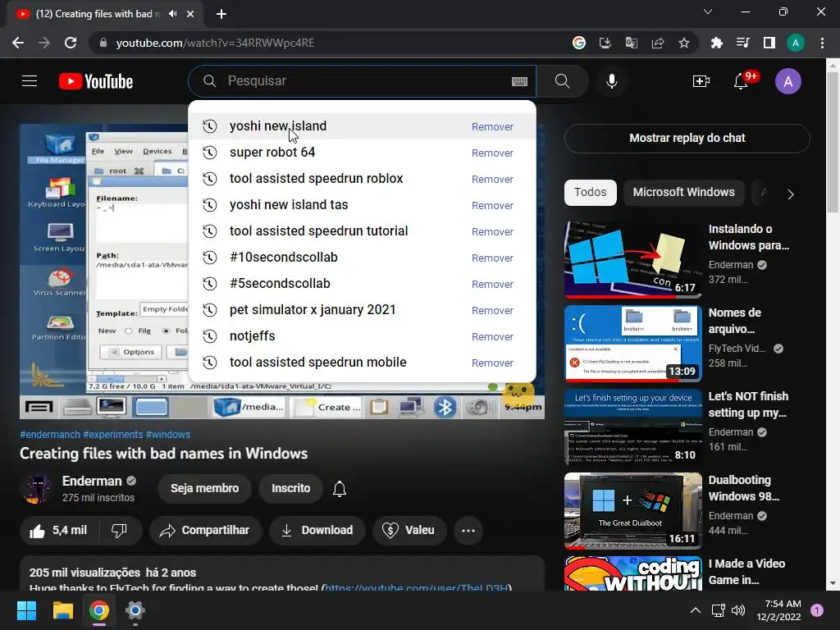
Task: Select suggestion "super robot 64"
Action: (362, 153)
